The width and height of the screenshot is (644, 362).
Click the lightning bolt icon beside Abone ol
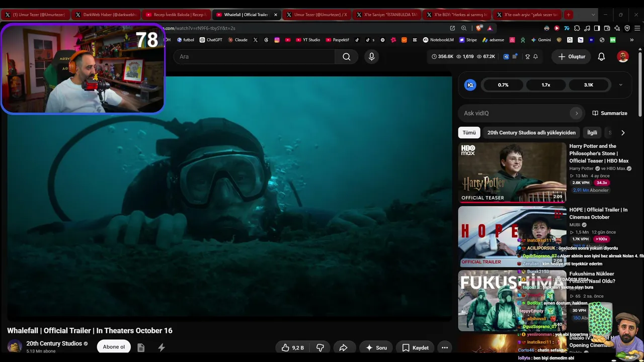[x=162, y=347]
